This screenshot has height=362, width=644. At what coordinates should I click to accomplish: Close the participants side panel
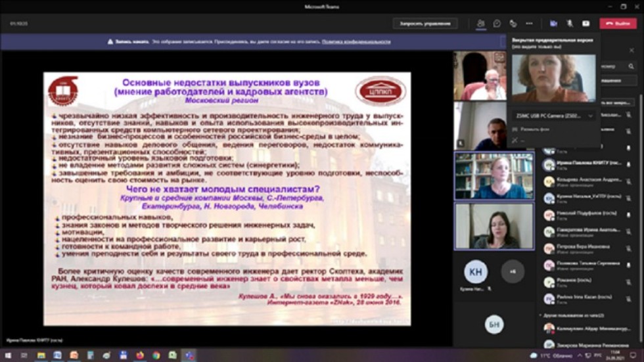click(632, 50)
